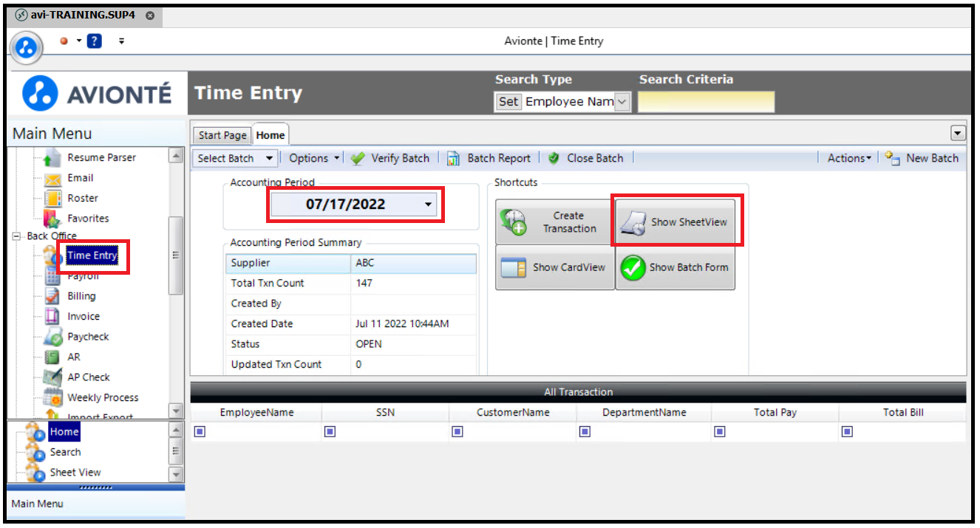Click the Sheet View item icon in submenu
The width and height of the screenshot is (980, 528).
[x=35, y=473]
